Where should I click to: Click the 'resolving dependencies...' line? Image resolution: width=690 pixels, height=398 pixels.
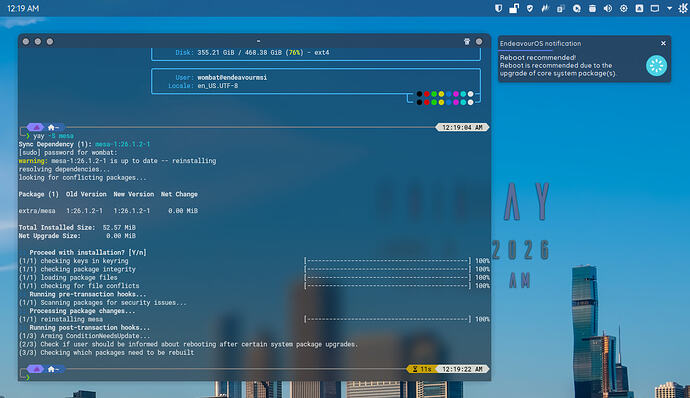pyautogui.click(x=64, y=170)
